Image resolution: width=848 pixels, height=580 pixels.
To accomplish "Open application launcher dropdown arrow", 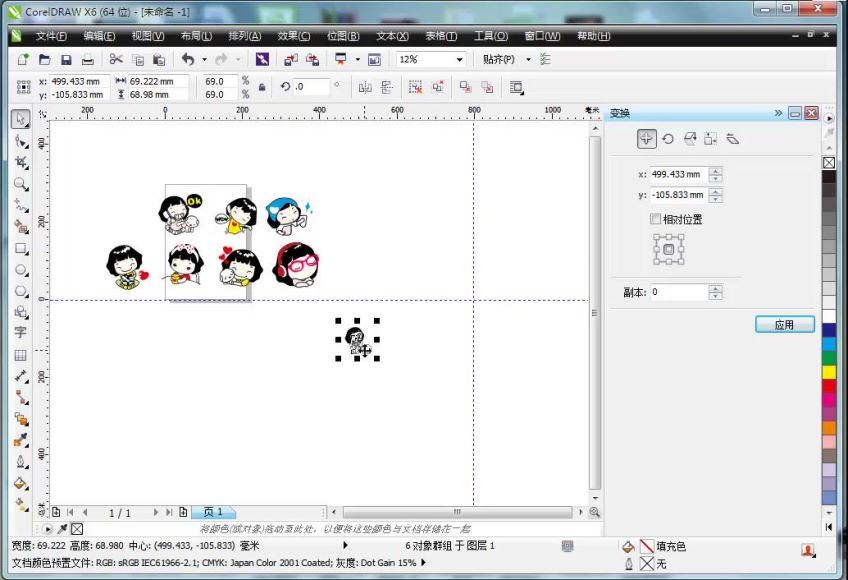I will click(357, 60).
